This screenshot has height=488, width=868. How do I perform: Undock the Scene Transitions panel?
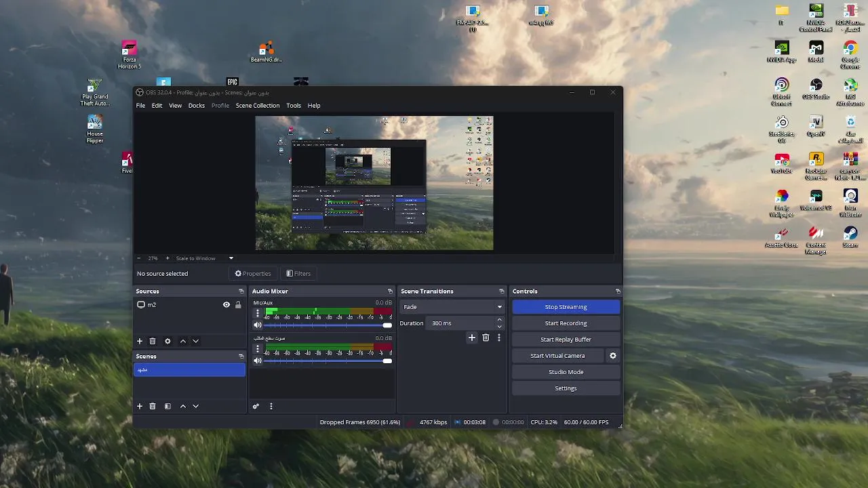point(502,291)
